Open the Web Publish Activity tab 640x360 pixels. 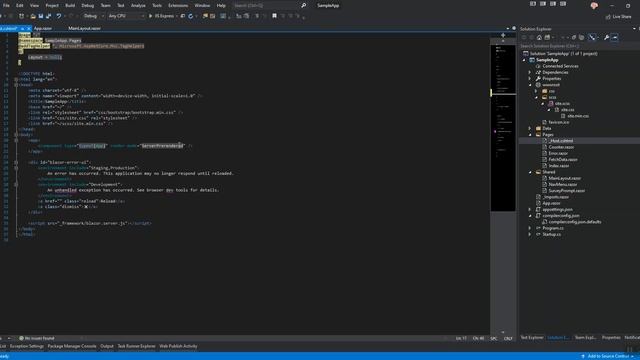[178, 346]
